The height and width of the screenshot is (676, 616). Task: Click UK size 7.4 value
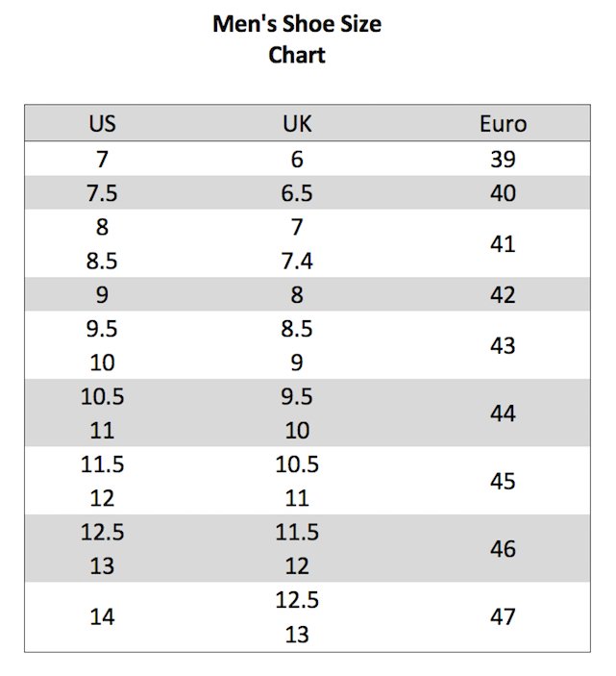point(297,262)
